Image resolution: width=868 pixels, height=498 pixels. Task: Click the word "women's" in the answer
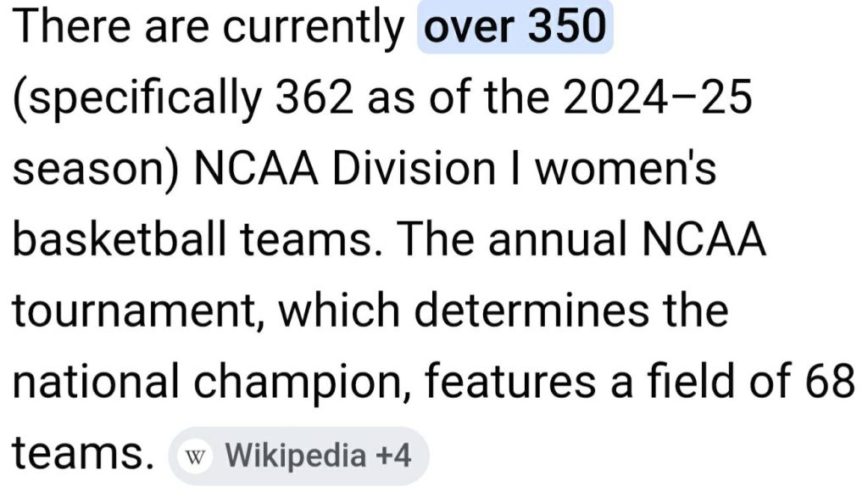click(x=631, y=171)
